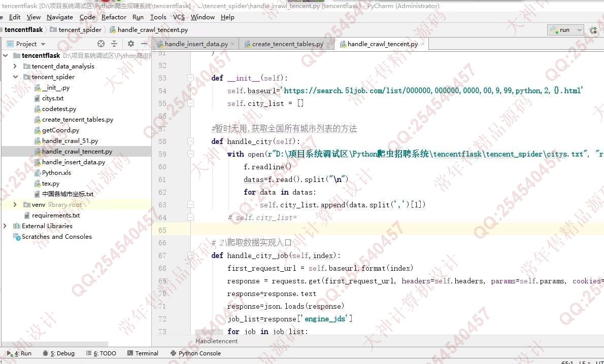
Task: Select Scratches and Consoles node
Action: [x=53, y=237]
